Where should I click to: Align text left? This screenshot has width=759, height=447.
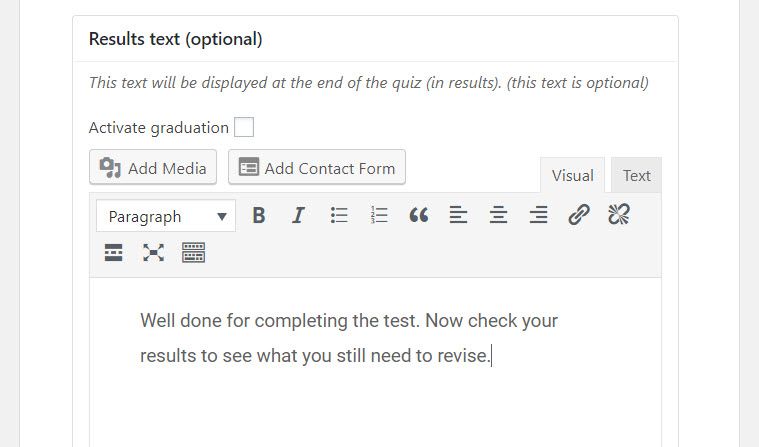click(x=458, y=215)
